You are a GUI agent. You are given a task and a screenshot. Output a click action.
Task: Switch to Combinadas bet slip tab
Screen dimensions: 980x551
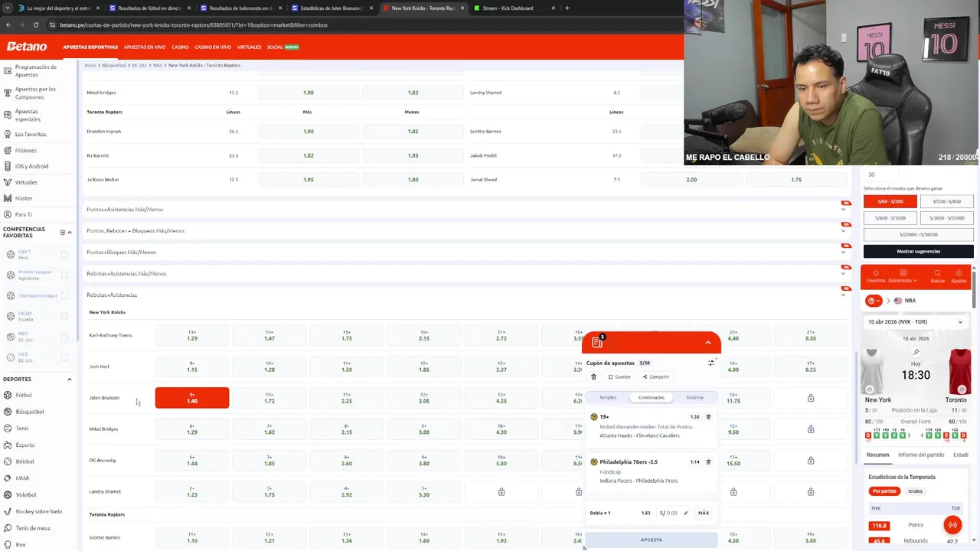point(652,397)
